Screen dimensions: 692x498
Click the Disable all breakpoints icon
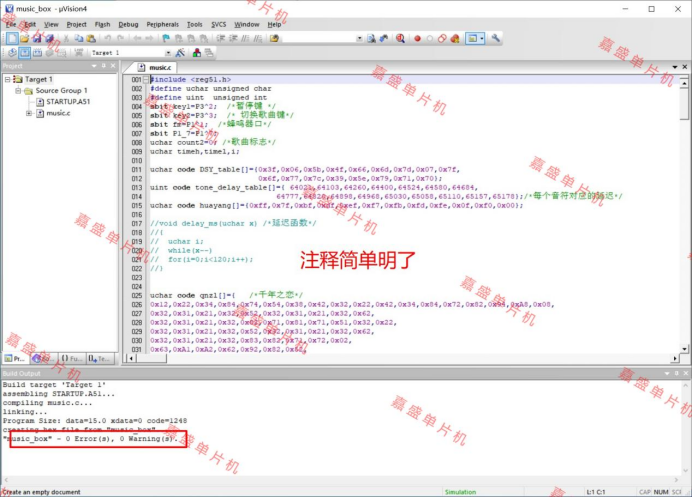coord(442,39)
